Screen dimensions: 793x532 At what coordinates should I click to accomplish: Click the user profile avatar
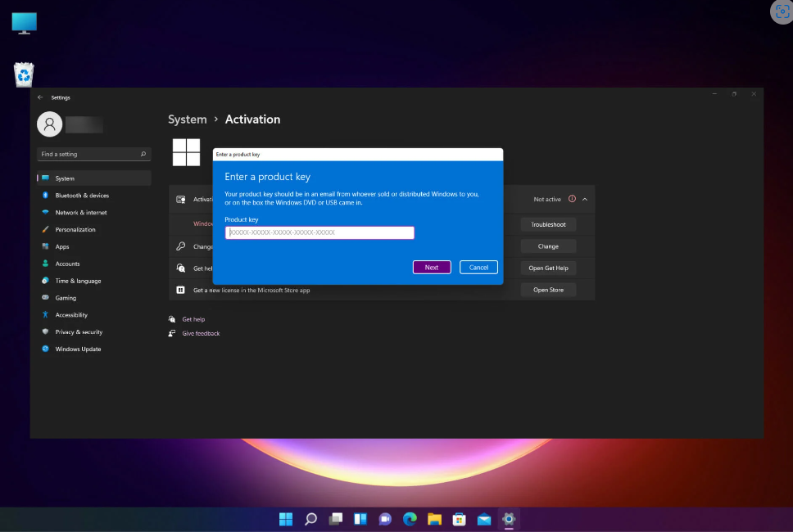[x=49, y=124]
